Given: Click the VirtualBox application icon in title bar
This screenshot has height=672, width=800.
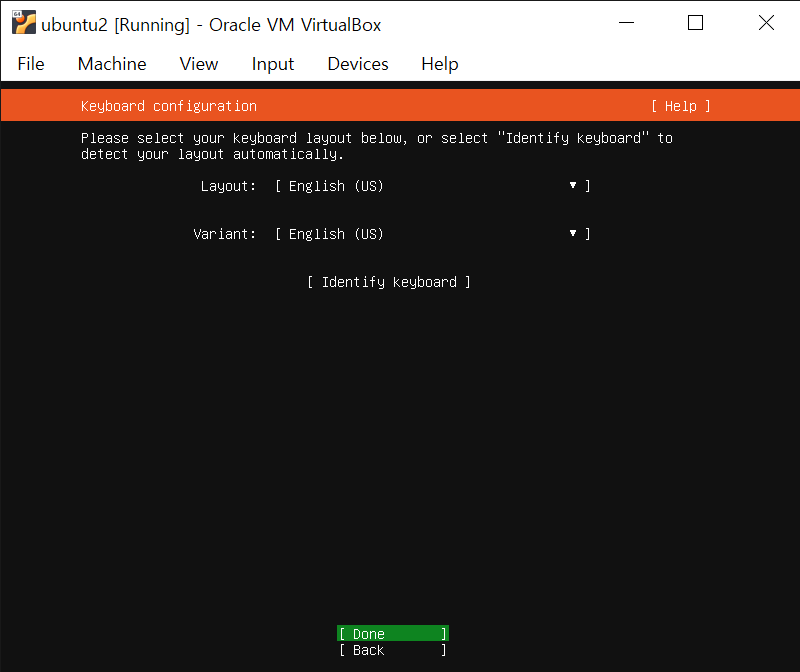Looking at the screenshot, I should point(22,23).
